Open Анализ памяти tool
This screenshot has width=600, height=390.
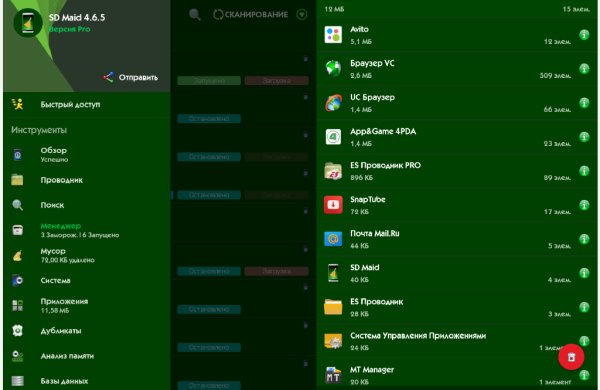86,356
